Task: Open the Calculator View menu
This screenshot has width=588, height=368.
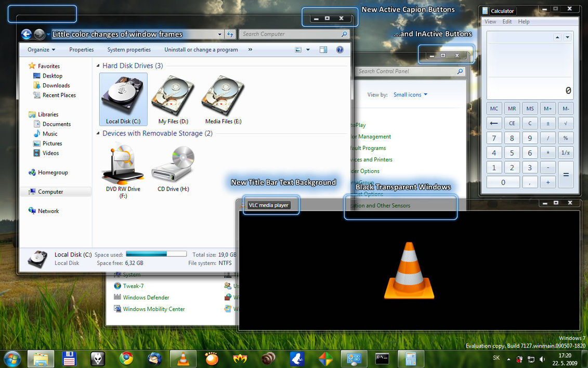Action: click(490, 21)
